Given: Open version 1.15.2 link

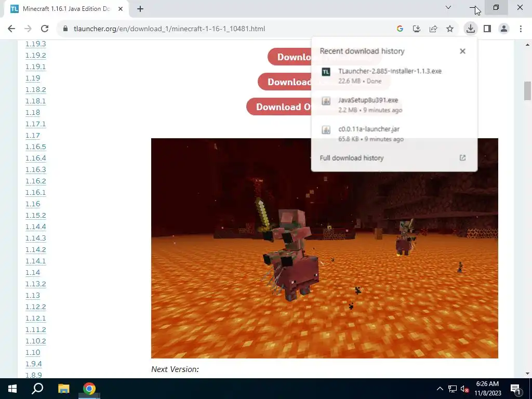Looking at the screenshot, I should tap(36, 216).
